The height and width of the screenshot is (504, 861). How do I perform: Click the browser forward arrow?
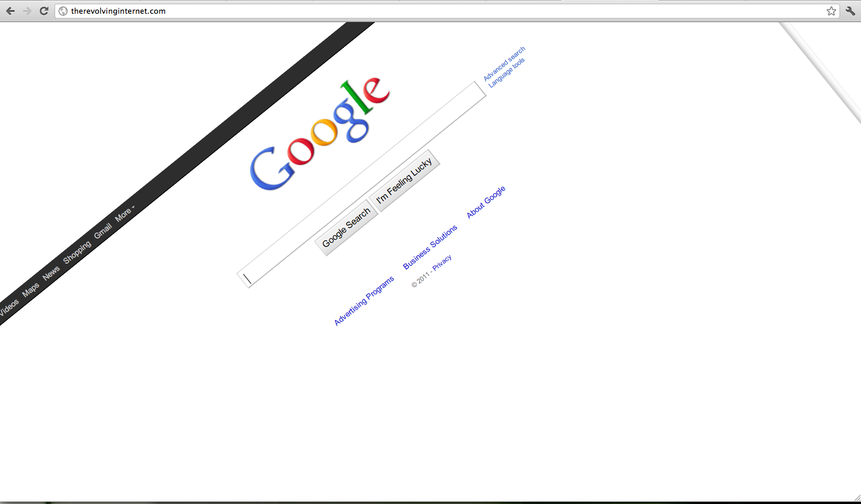point(27,11)
